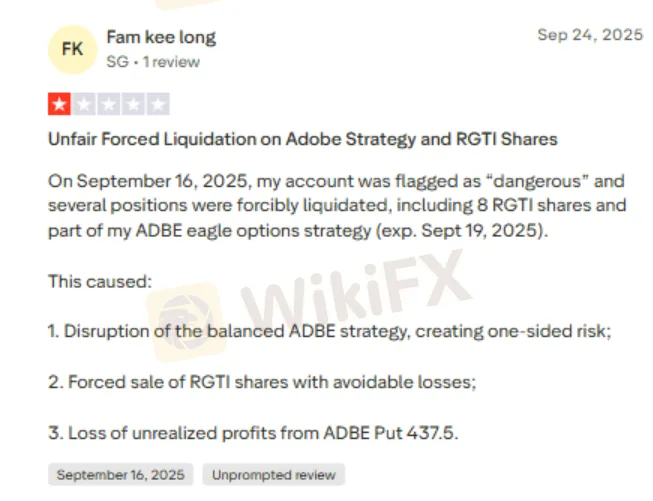The height and width of the screenshot is (501, 653).
Task: Open Fam kee long's profile name
Action: 160,38
